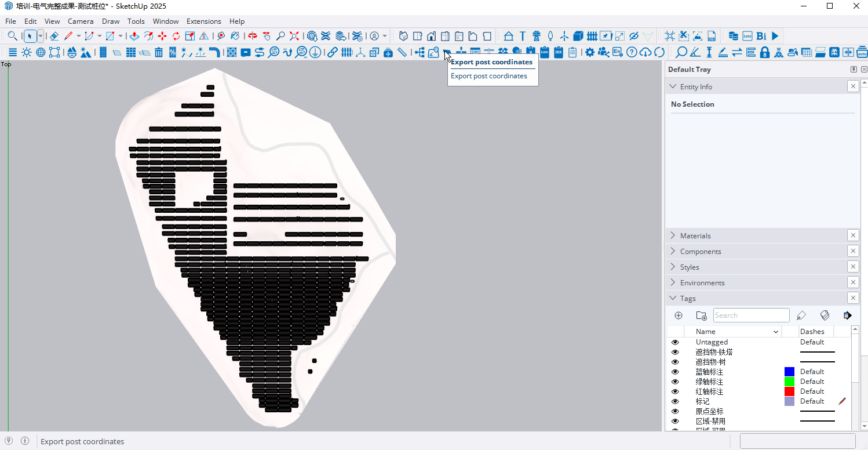Open the user account dropdown arrow
This screenshot has width=868, height=450.
[384, 36]
